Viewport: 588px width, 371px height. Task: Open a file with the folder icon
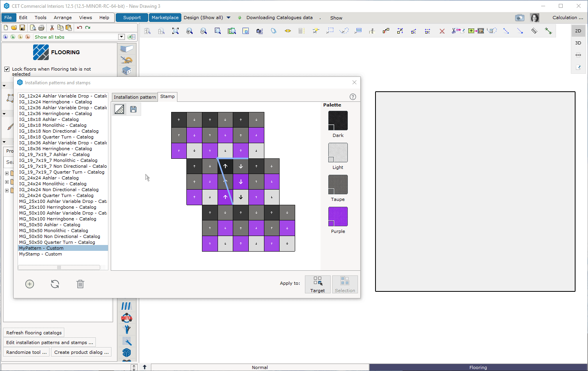coord(14,28)
